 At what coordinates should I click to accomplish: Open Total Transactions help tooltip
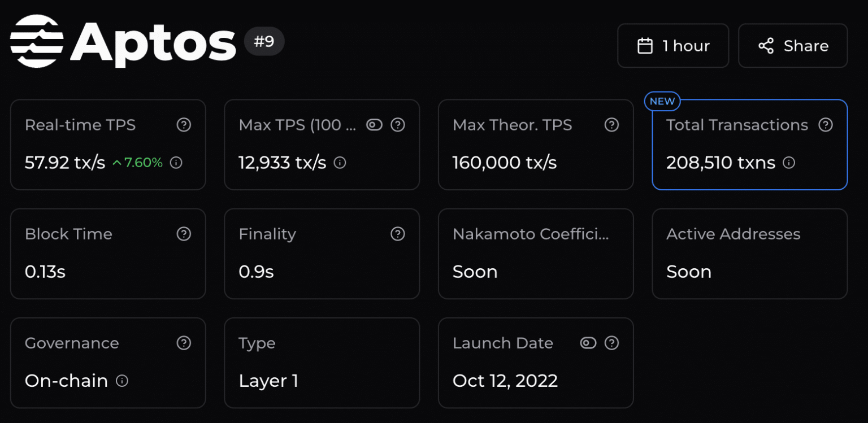826,125
